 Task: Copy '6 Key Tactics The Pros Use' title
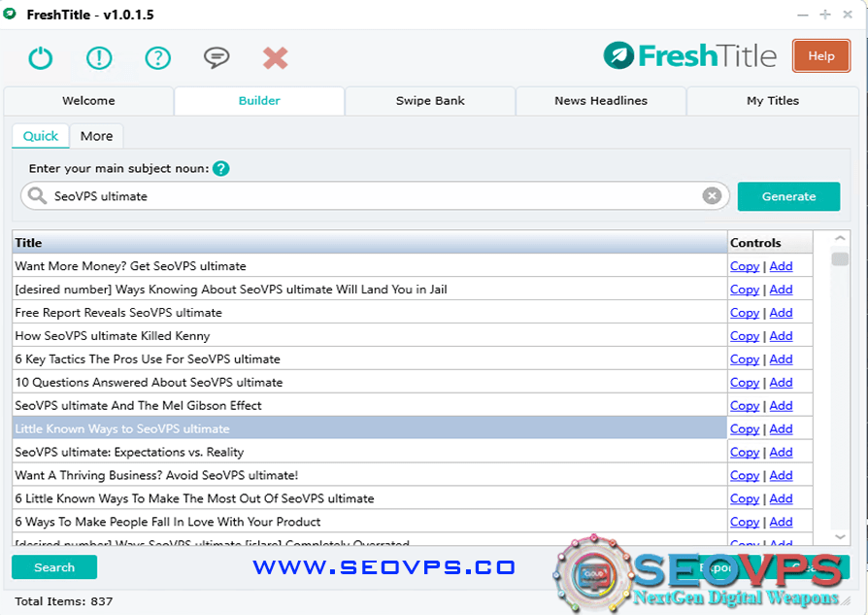[745, 359]
